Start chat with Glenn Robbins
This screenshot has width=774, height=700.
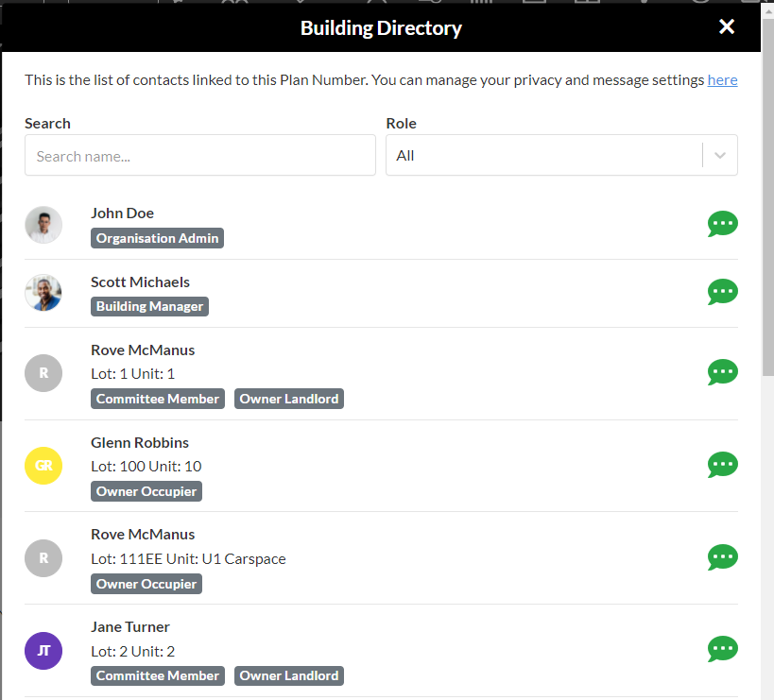click(x=722, y=465)
